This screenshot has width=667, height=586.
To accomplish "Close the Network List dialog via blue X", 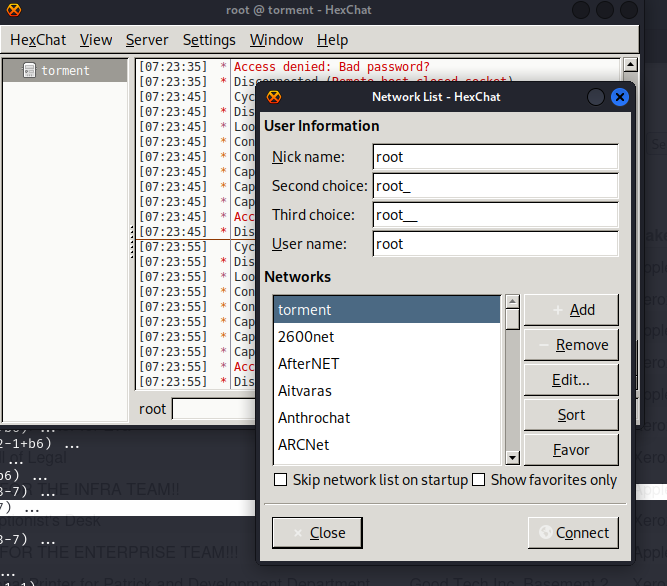I will pos(620,97).
